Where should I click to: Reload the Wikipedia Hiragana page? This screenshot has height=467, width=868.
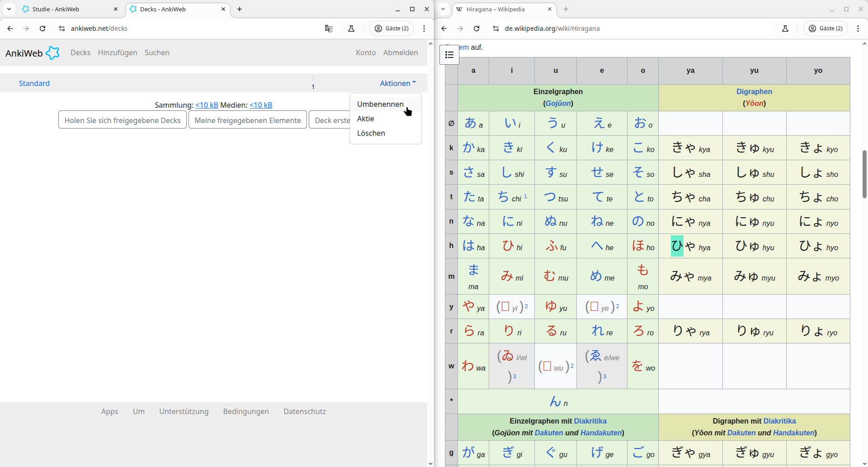tap(476, 29)
